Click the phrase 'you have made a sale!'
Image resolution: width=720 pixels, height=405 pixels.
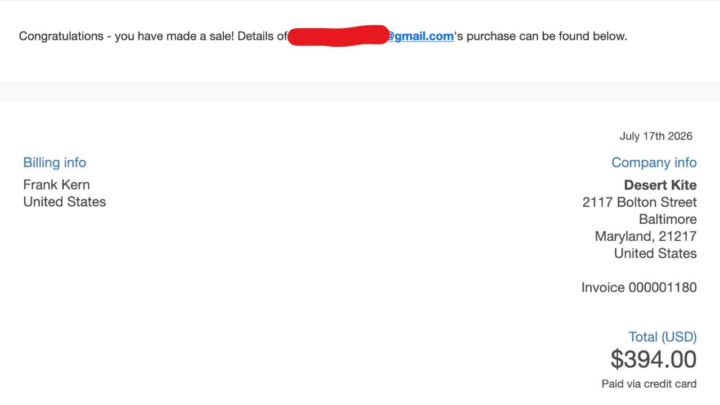coord(174,36)
